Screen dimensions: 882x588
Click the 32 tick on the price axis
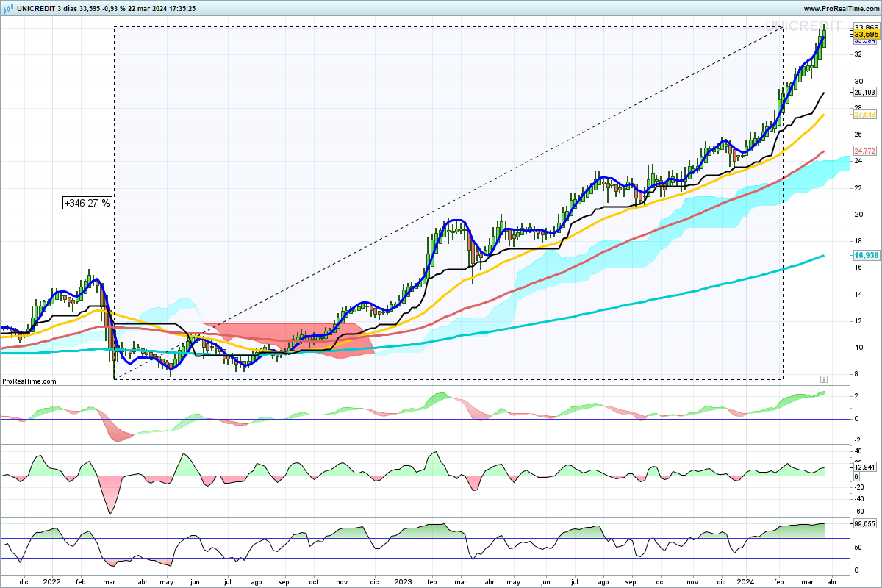click(x=858, y=54)
